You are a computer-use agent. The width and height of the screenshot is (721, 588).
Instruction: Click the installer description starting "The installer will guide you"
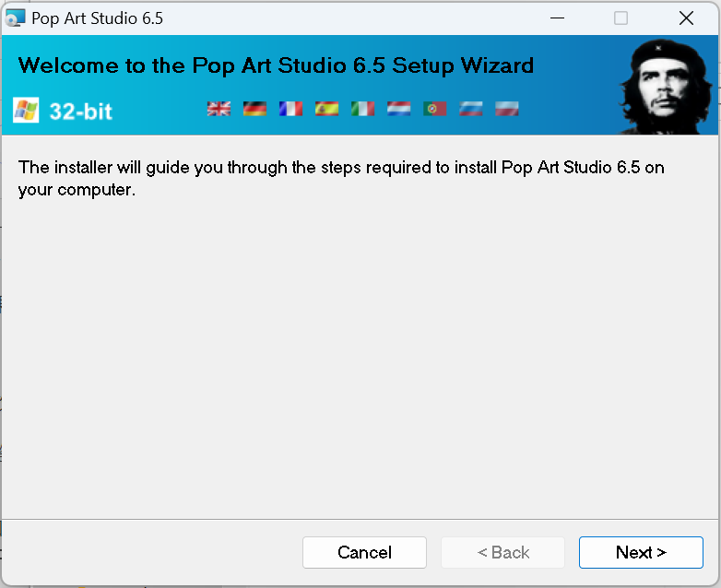(341, 179)
